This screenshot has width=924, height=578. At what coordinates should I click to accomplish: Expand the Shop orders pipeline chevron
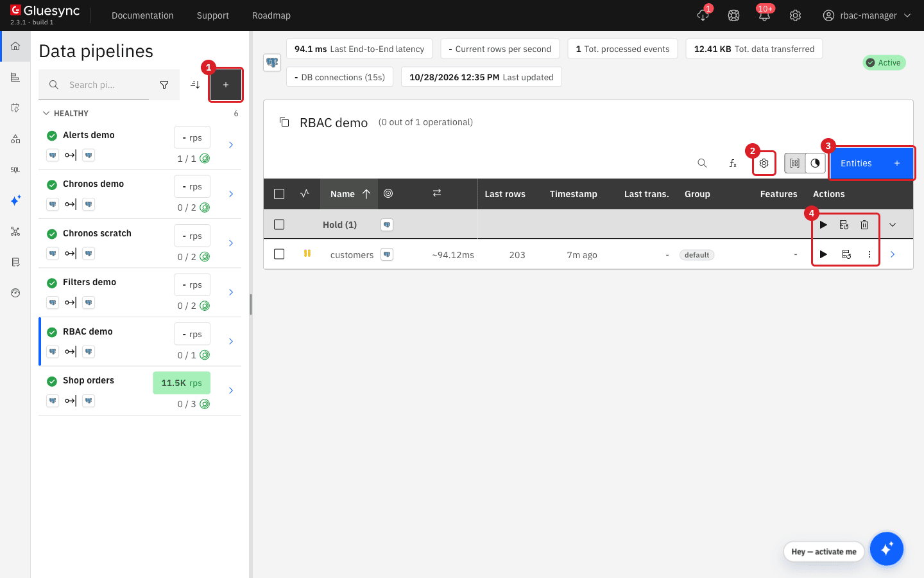[x=231, y=390]
